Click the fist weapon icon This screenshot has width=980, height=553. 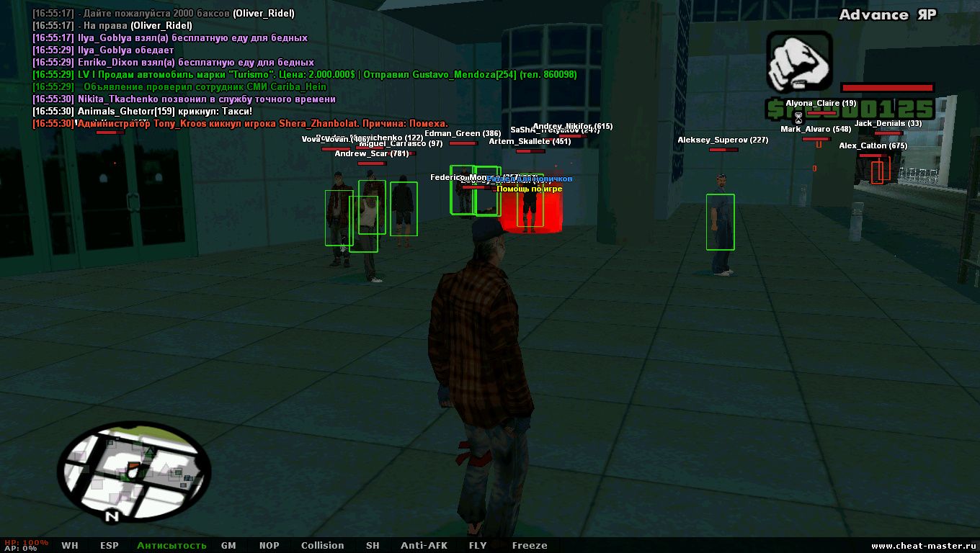tap(798, 63)
